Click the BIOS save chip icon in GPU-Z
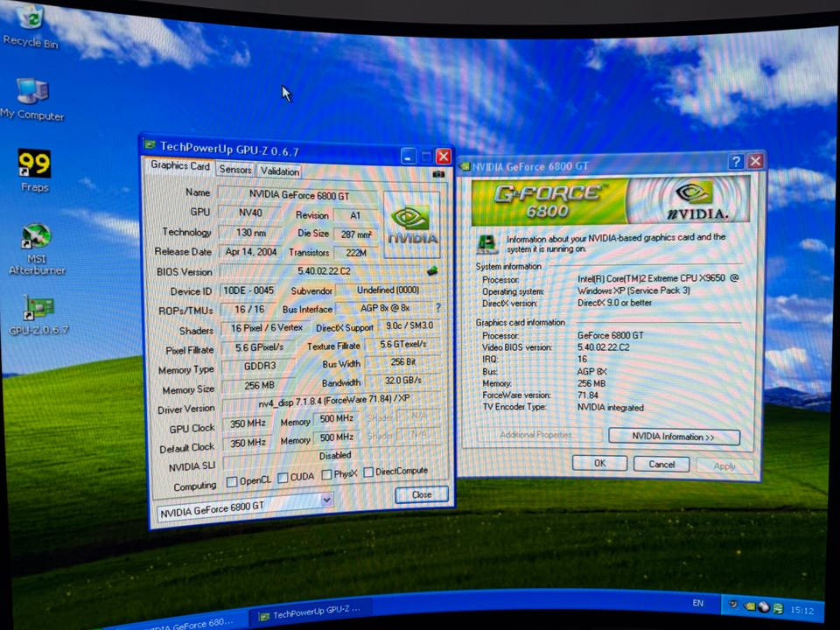 click(x=432, y=271)
